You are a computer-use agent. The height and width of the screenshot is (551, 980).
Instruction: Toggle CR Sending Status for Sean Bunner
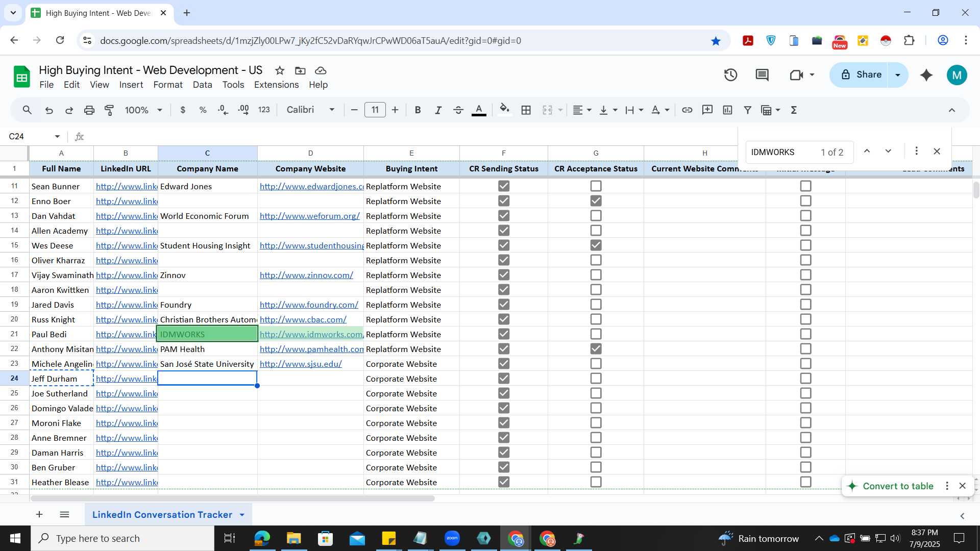click(504, 186)
